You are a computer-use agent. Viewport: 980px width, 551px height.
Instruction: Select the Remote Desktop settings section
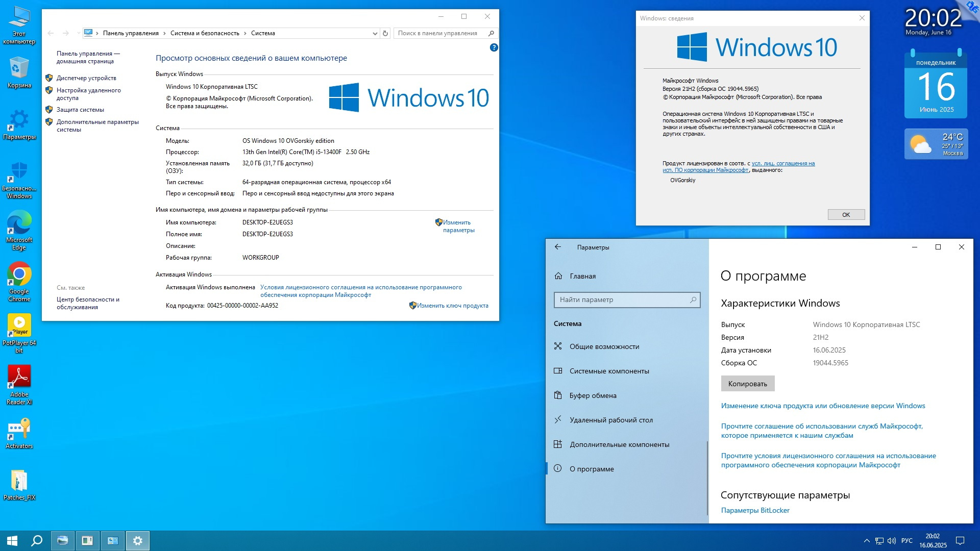click(610, 420)
